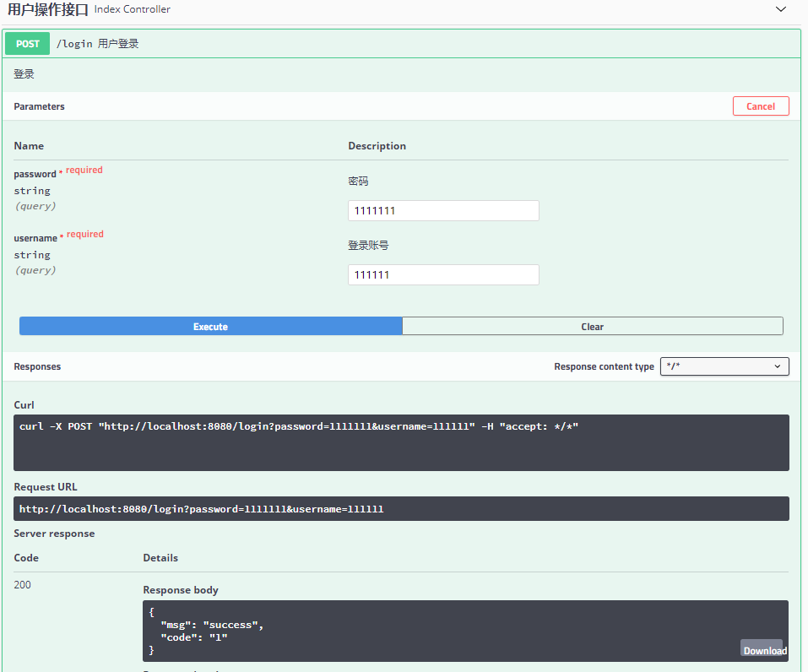Click the username parameter name
The width and height of the screenshot is (808, 672).
(35, 238)
